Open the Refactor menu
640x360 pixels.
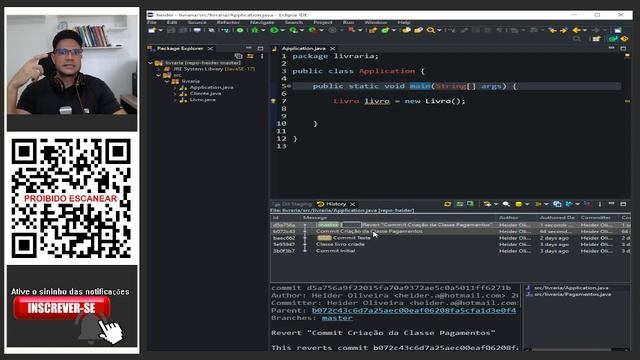(228, 22)
